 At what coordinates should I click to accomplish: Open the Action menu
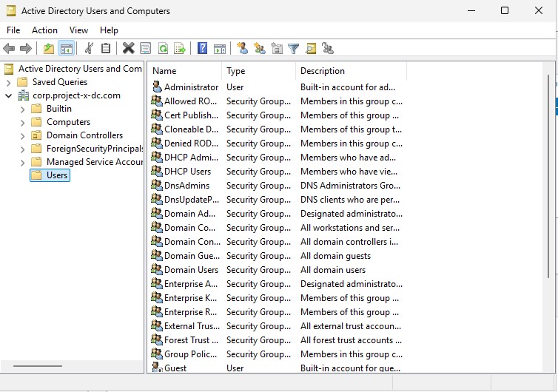point(44,30)
